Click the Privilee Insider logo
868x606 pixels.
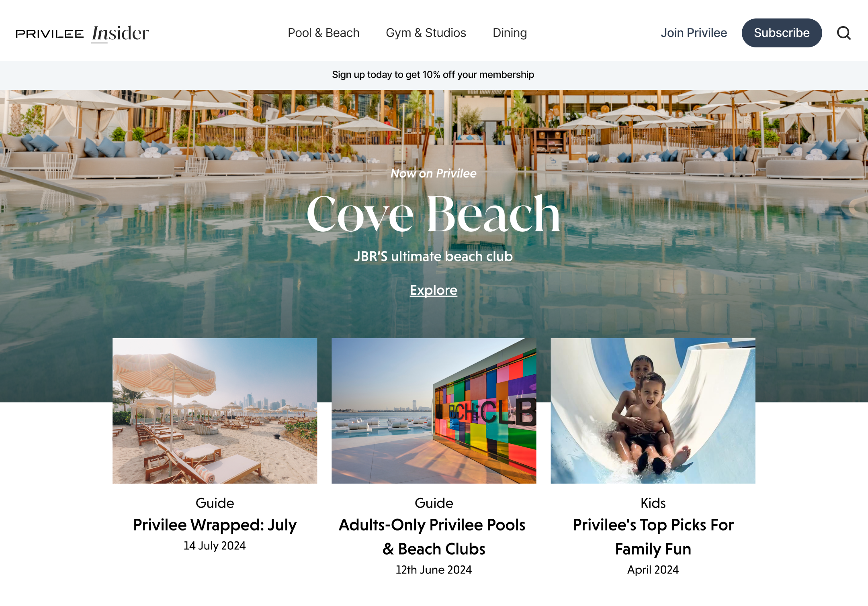pos(82,33)
